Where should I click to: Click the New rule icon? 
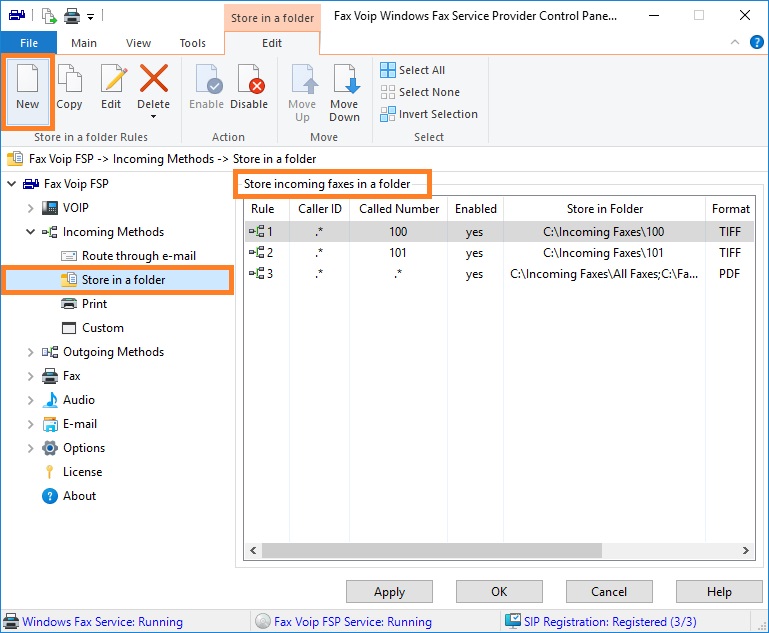[27, 78]
